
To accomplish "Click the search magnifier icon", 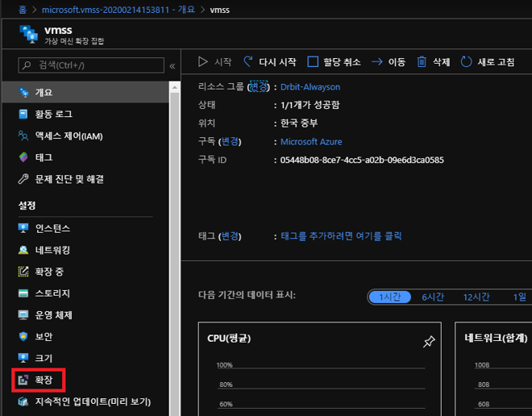I will 27,64.
